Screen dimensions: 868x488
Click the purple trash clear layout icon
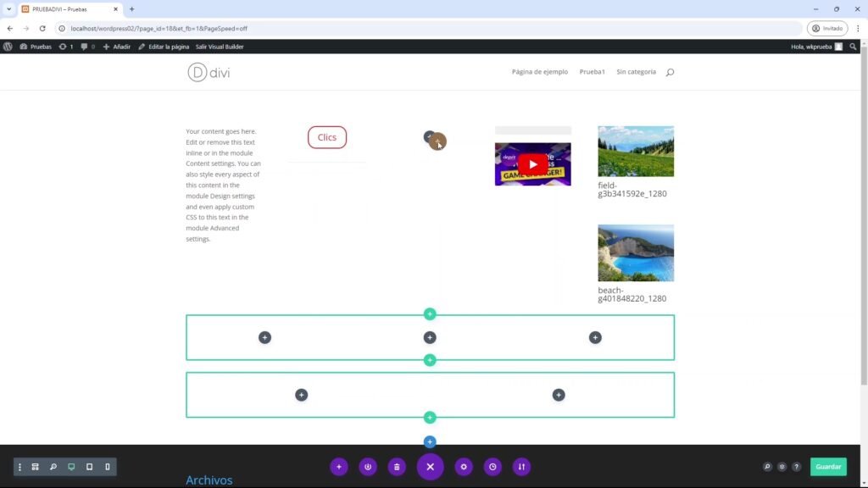click(x=397, y=467)
